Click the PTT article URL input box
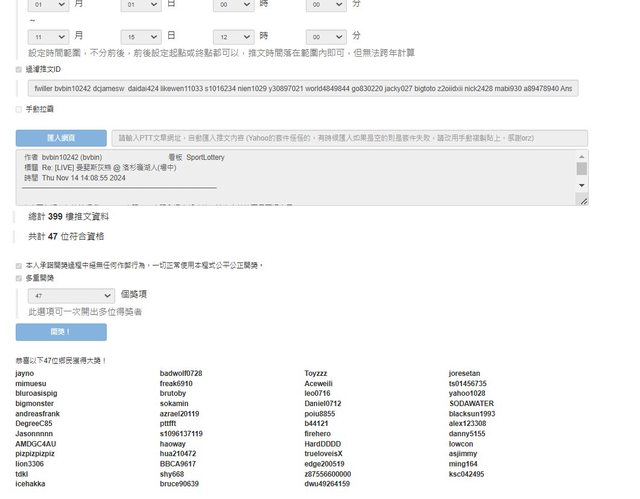640x499 pixels. (x=348, y=138)
